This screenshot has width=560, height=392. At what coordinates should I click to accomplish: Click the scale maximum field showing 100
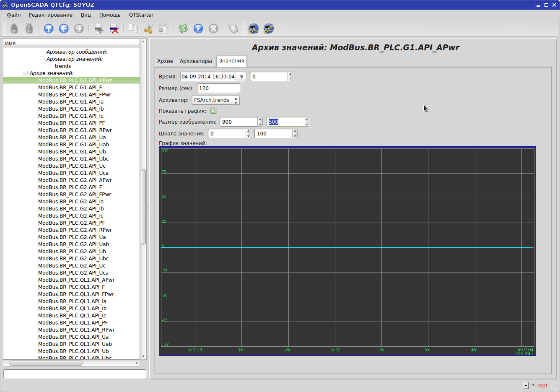point(273,134)
